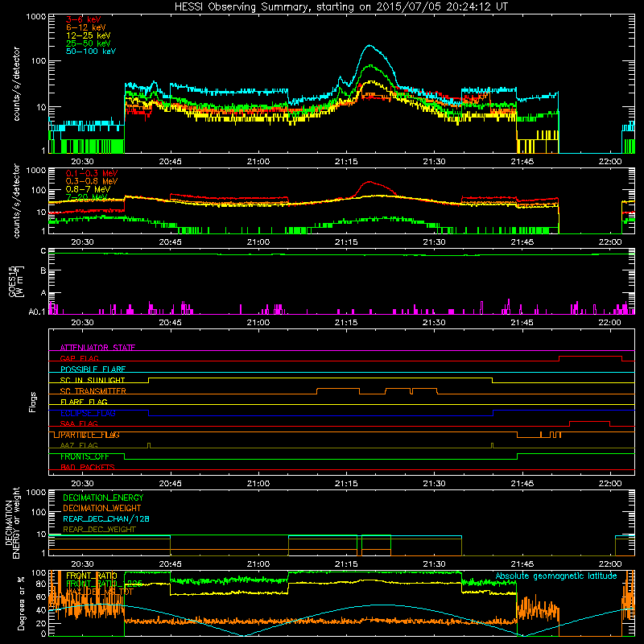644x644 pixels.
Task: Click 21:15 under the top keV panel
Action: click(346, 162)
